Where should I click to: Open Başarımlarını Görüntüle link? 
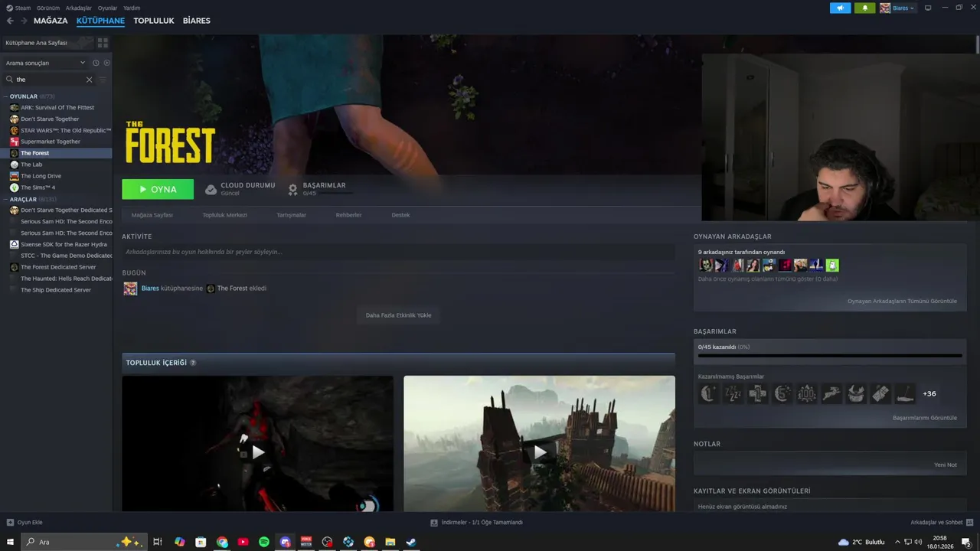click(x=925, y=418)
